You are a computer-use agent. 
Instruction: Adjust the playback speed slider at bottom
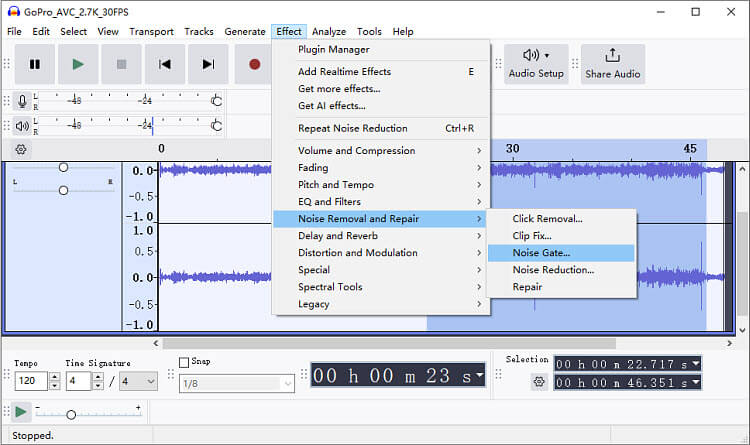71,413
